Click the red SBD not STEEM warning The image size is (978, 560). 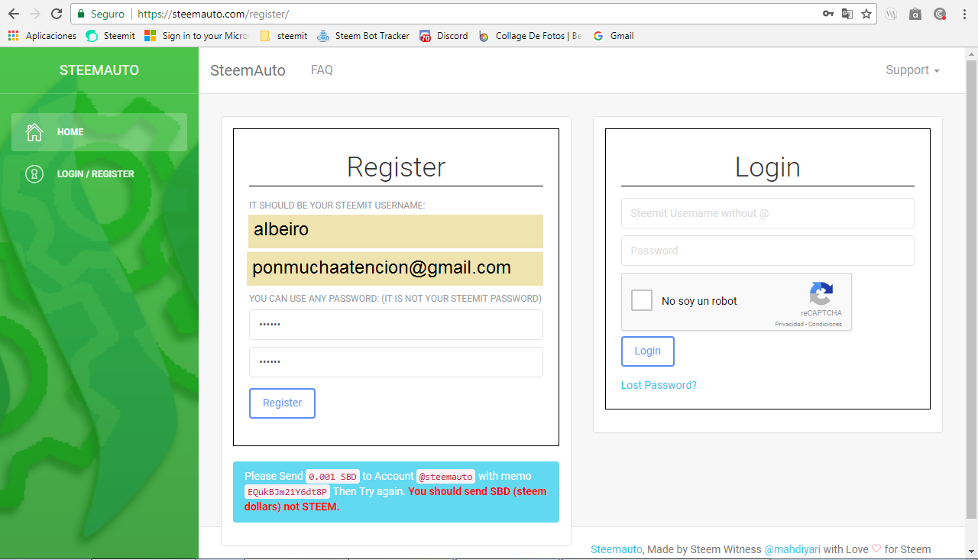[x=396, y=499]
